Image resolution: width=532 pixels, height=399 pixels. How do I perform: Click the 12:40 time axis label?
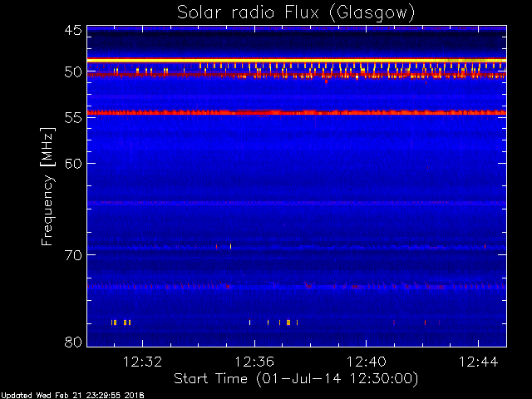click(367, 362)
